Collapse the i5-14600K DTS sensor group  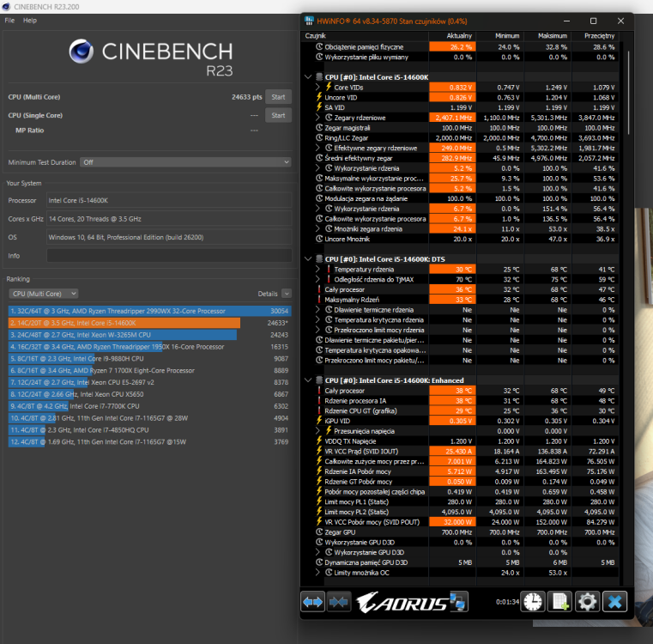click(308, 258)
